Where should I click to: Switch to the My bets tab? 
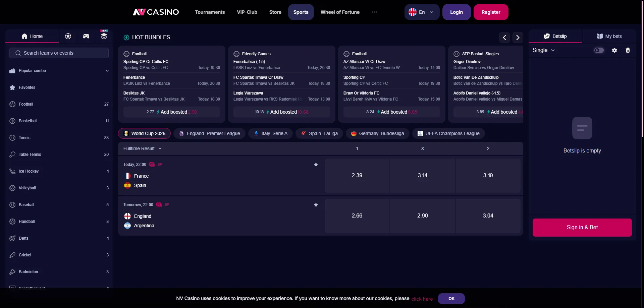[x=609, y=36]
